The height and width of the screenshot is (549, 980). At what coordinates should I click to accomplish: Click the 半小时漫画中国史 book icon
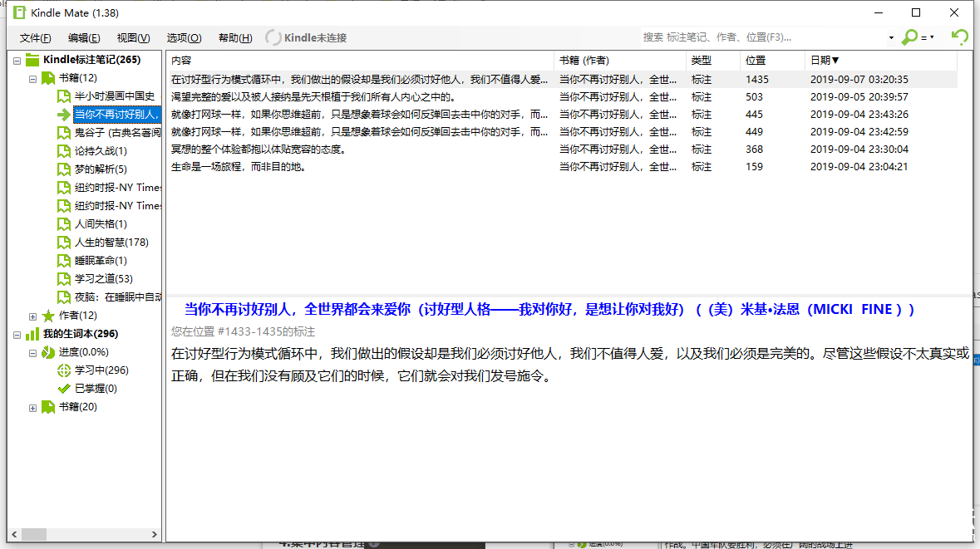(64, 96)
